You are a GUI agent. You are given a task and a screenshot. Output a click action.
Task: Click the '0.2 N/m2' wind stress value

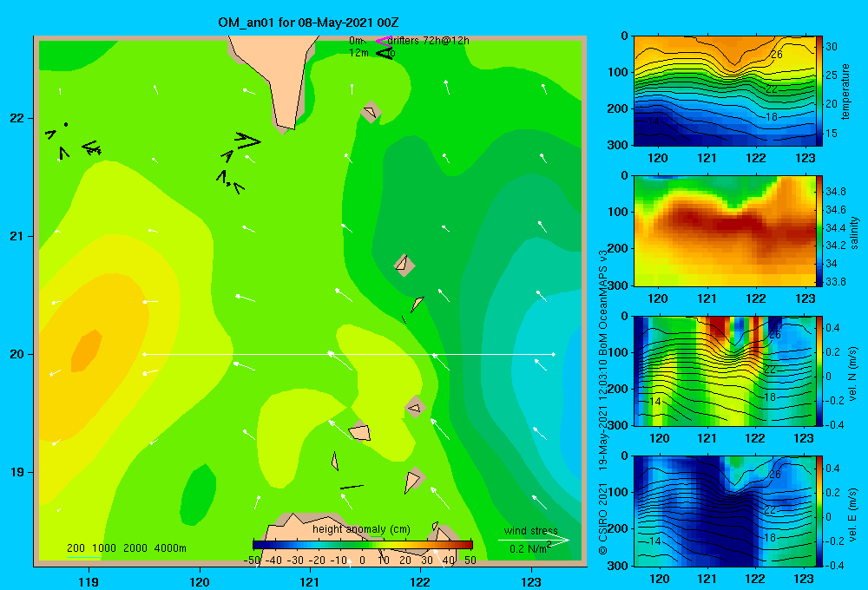(530, 548)
